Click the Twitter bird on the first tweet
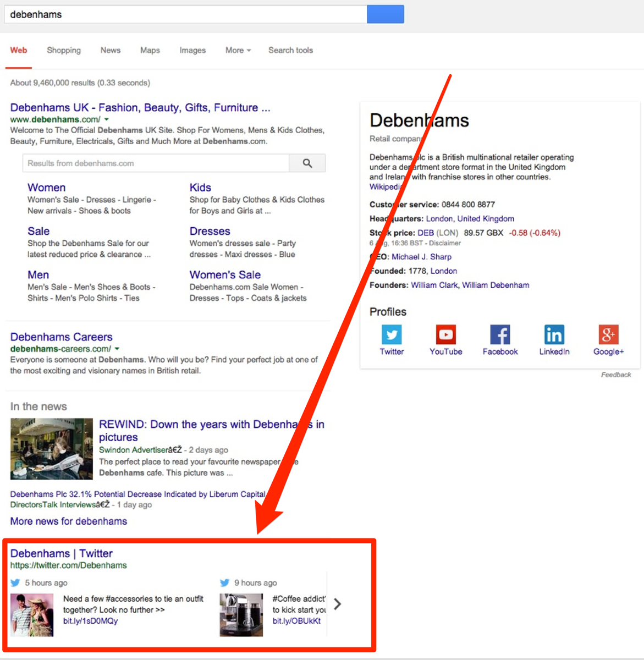 tap(15, 583)
